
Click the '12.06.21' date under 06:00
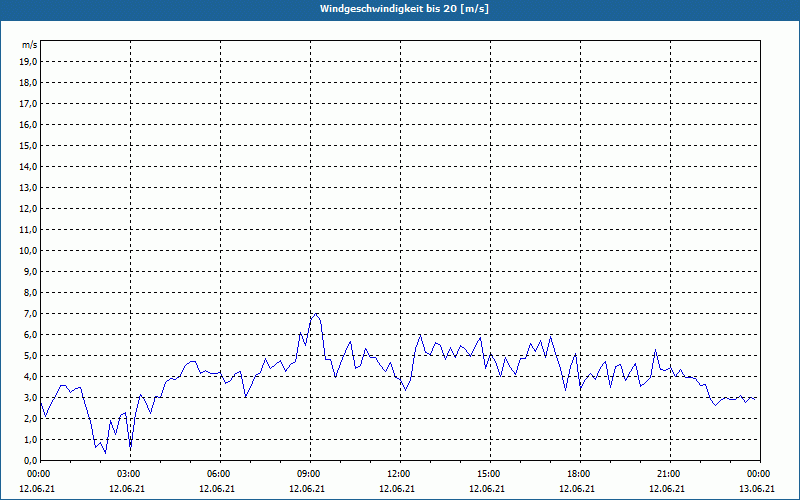click(x=217, y=489)
